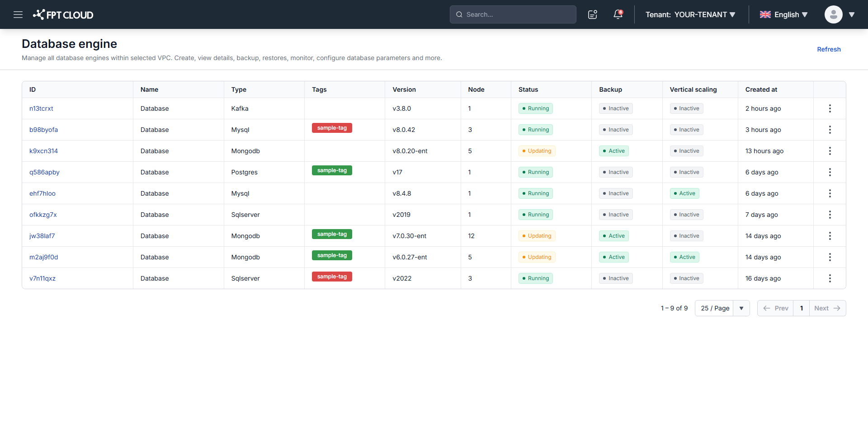Viewport: 868px width, 427px height.
Task: Click Running status of v7n11qxz
Action: click(x=535, y=278)
